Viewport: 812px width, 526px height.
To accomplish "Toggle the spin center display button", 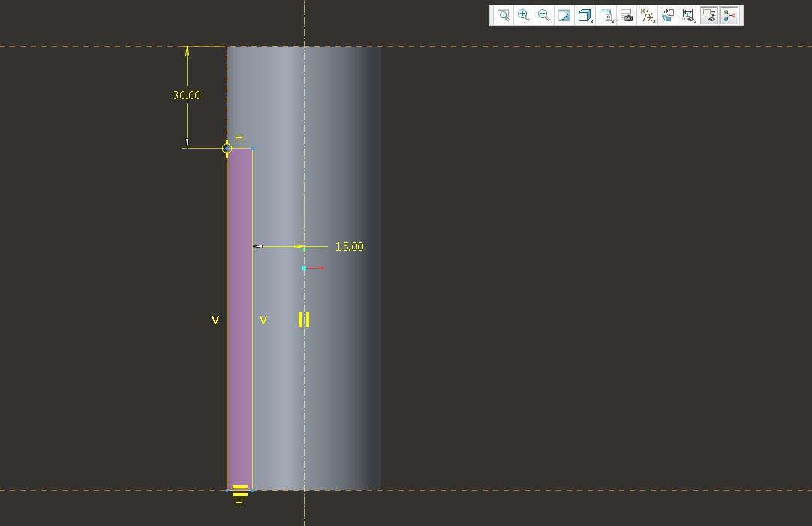I will point(729,15).
